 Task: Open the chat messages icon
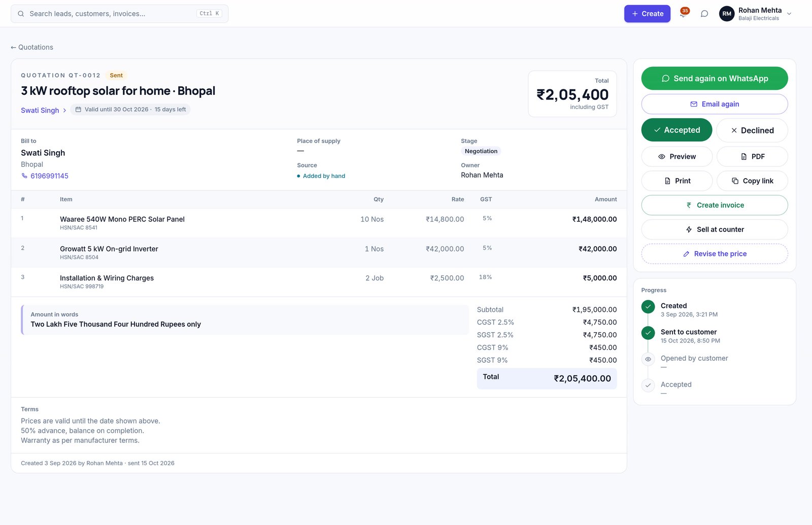pyautogui.click(x=704, y=14)
